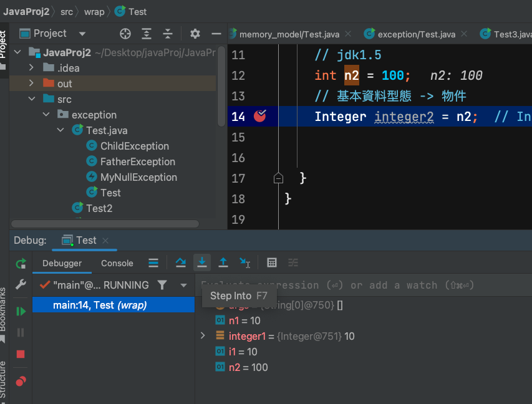
Task: Close the memory_model/Test.java tab
Action: pyautogui.click(x=348, y=34)
